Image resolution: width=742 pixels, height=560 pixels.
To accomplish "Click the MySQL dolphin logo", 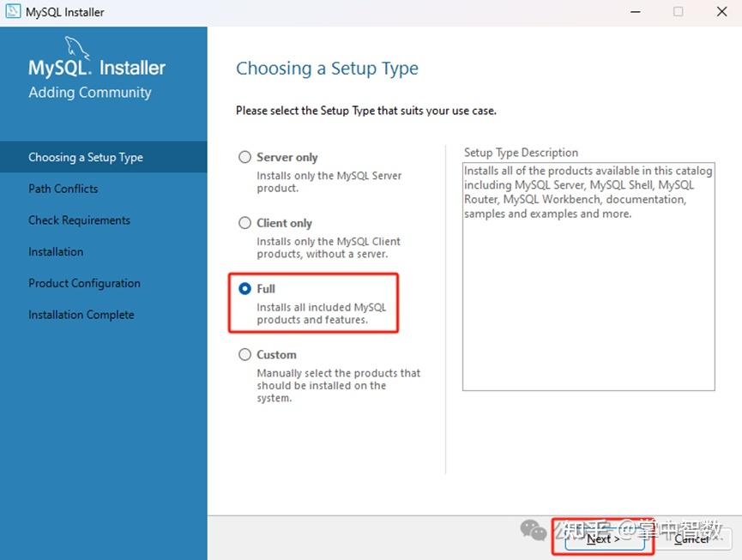I will tap(76, 47).
